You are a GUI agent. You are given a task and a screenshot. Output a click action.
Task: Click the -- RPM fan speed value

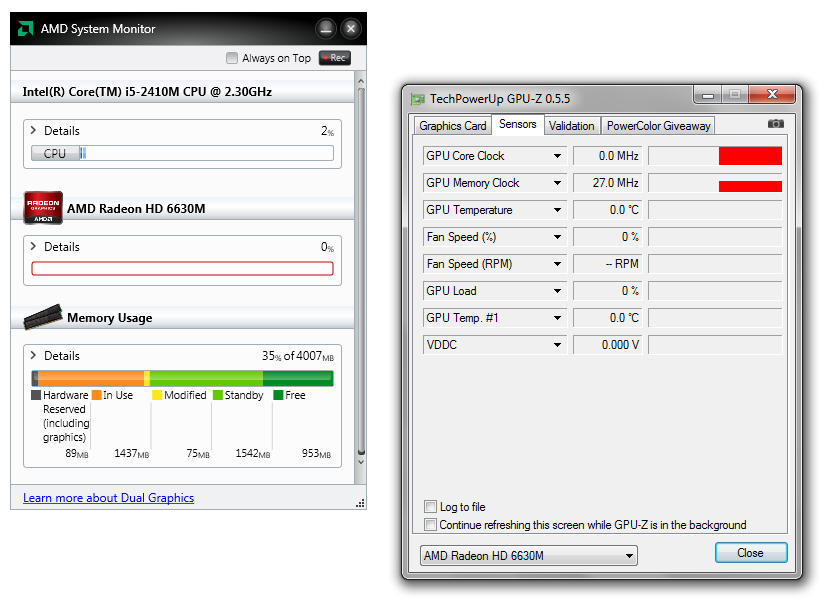click(607, 264)
